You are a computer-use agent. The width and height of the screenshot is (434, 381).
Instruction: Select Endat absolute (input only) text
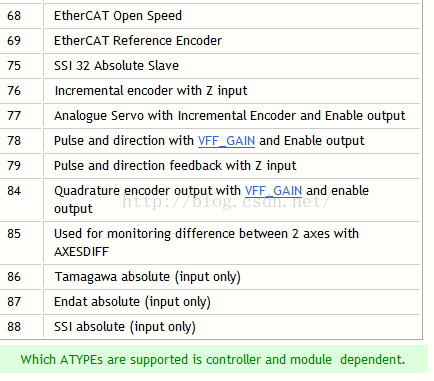click(132, 302)
